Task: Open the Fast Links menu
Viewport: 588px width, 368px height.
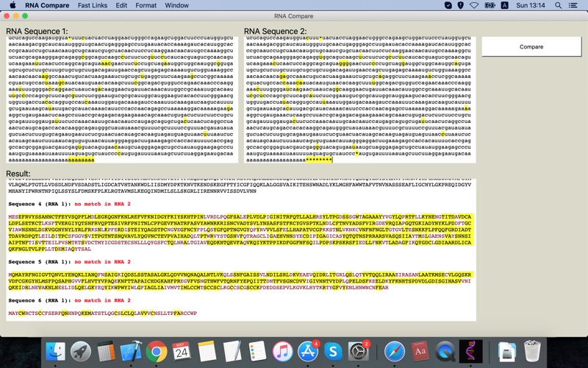Action: coord(93,5)
